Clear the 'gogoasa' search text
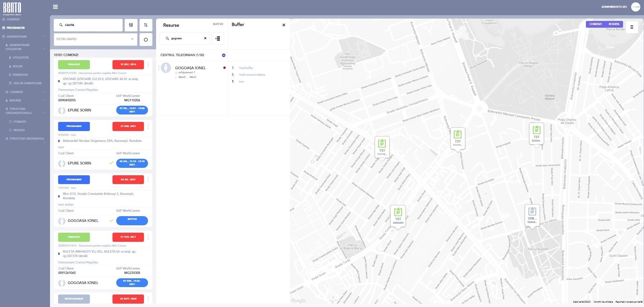This screenshot has height=307, width=644. pos(205,39)
